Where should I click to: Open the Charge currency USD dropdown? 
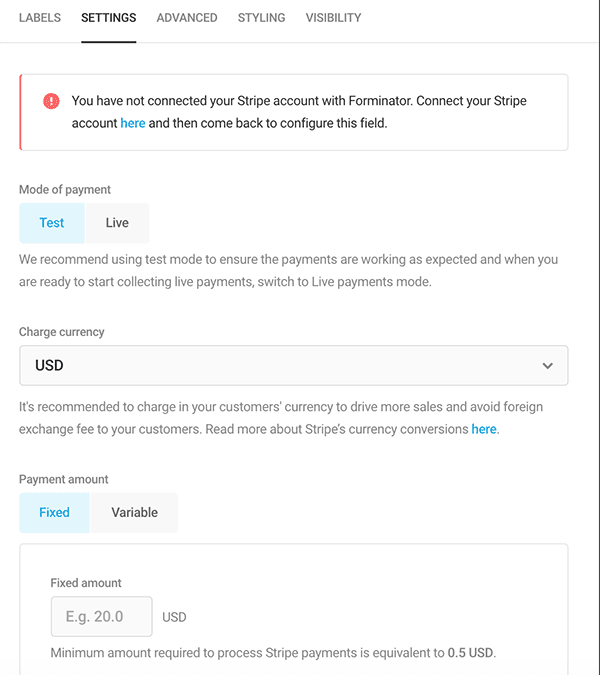pos(293,366)
